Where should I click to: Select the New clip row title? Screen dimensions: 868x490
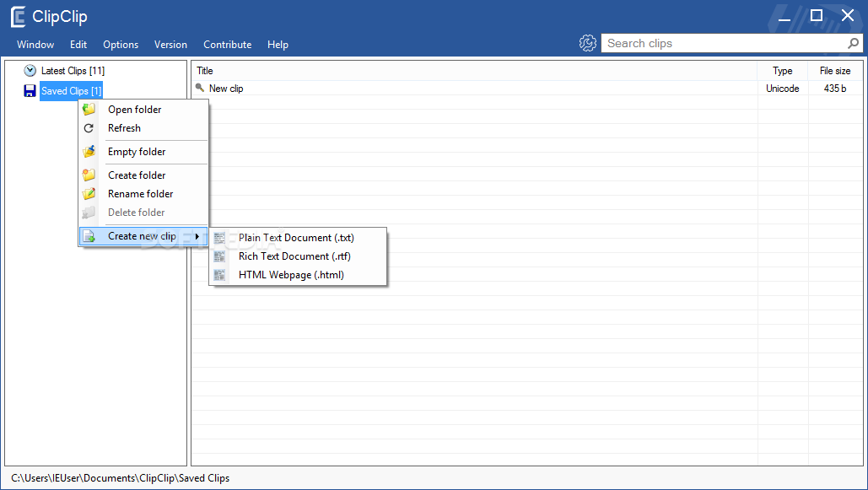(226, 88)
